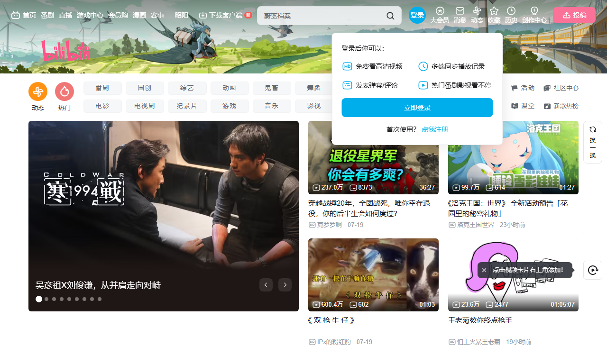Screen dimensions: 607x364
Task: Select 会员购 in the header nav
Action: pyautogui.click(x=118, y=15)
